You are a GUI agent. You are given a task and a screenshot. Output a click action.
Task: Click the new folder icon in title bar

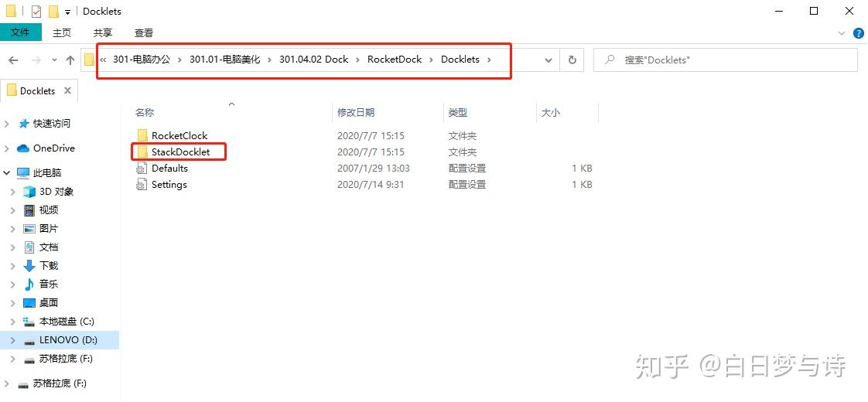[x=53, y=11]
